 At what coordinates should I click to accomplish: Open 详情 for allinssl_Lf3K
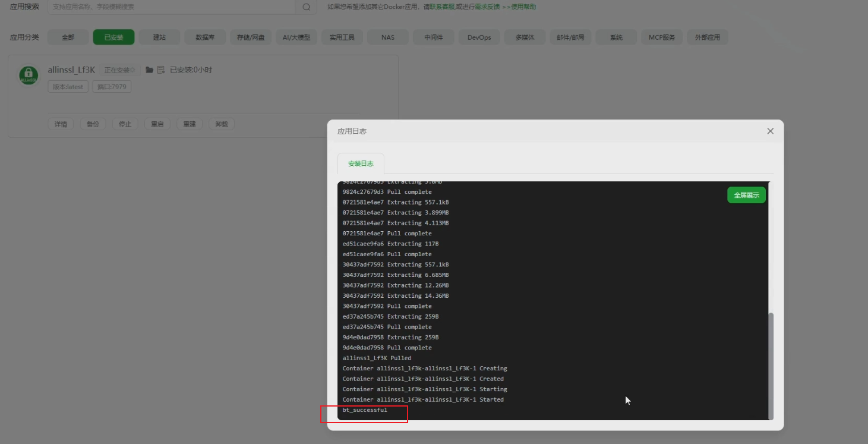click(61, 124)
